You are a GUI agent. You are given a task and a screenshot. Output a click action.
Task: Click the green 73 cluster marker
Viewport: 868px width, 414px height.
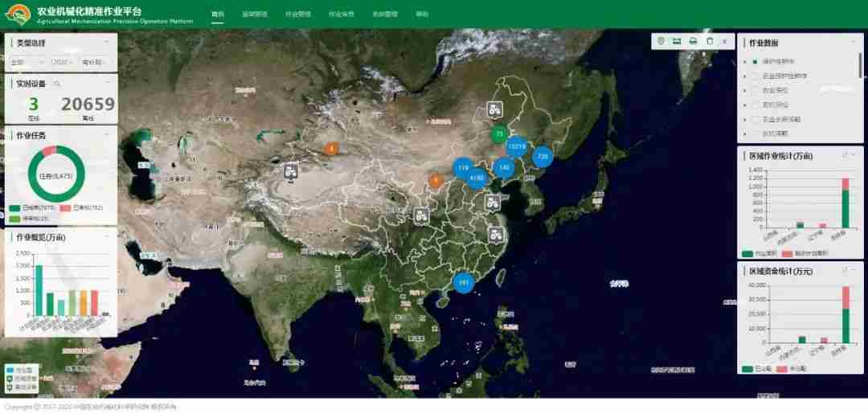[x=499, y=133]
